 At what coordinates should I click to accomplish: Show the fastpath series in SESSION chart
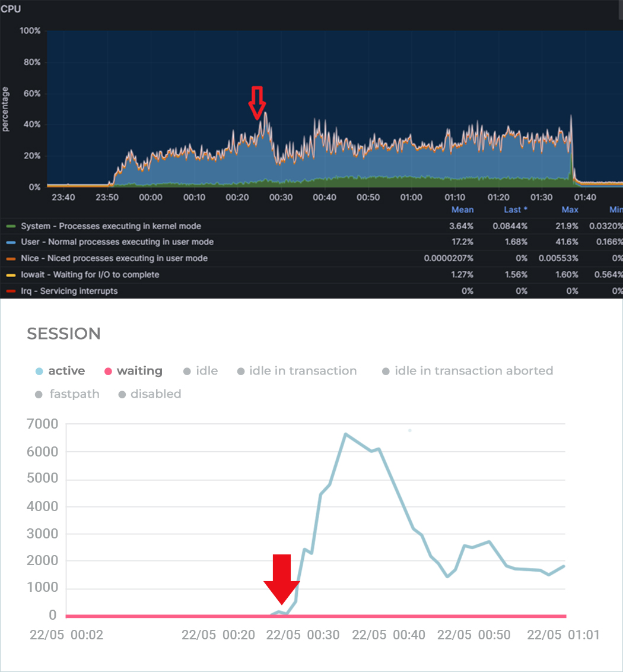67,394
